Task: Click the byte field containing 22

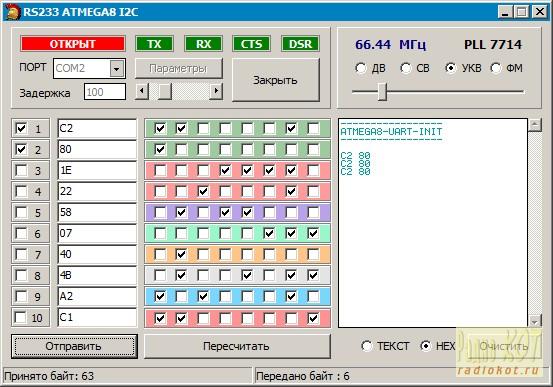Action: pos(97,191)
